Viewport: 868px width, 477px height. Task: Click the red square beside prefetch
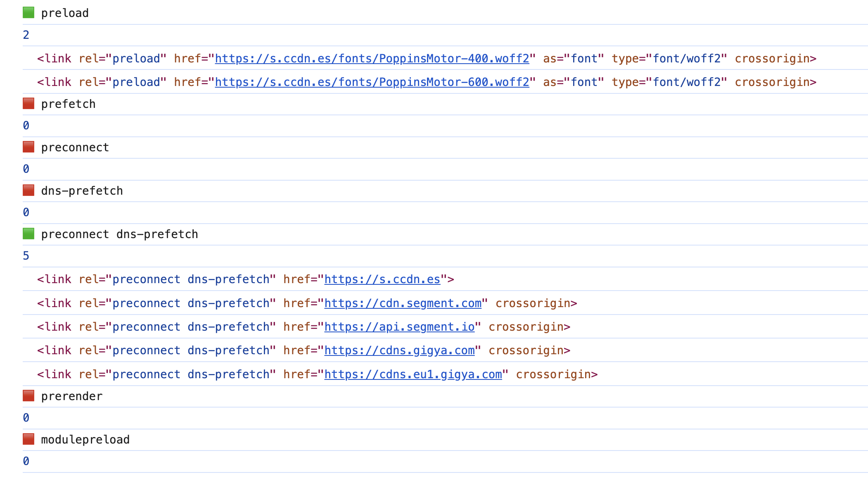click(28, 104)
